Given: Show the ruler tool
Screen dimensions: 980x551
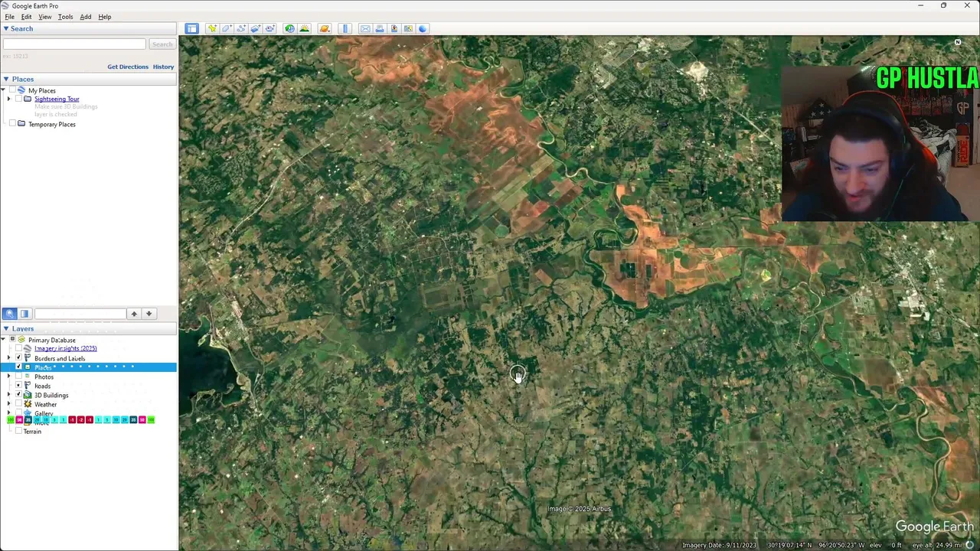Looking at the screenshot, I should pos(345,28).
